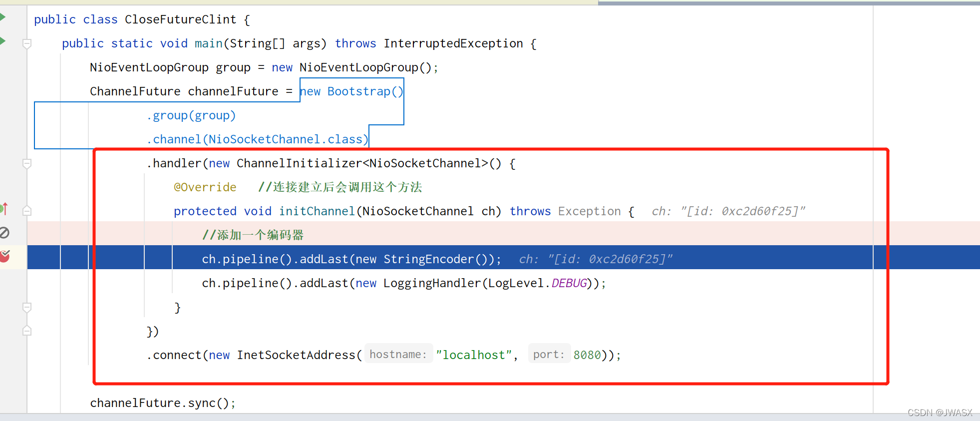Click InetSocketAddress in connect call
The width and height of the screenshot is (980, 421).
tap(296, 355)
